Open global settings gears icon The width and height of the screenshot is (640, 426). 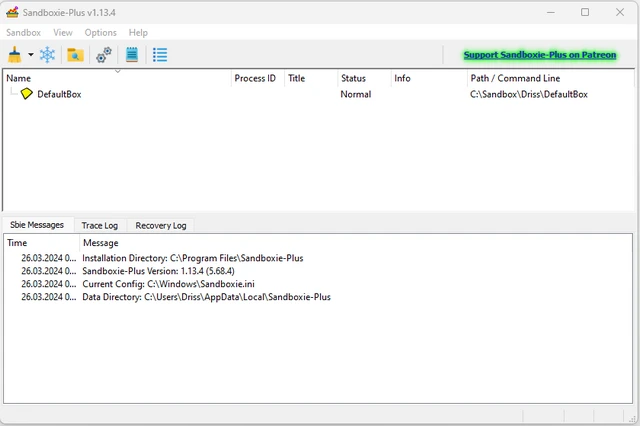coord(104,55)
